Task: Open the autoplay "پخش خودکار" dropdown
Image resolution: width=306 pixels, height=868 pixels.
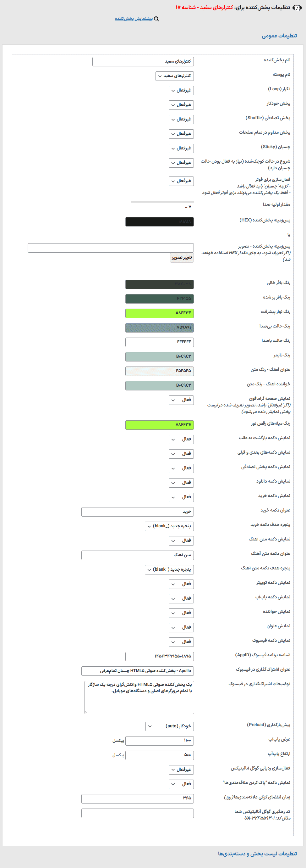Action: coord(181,105)
